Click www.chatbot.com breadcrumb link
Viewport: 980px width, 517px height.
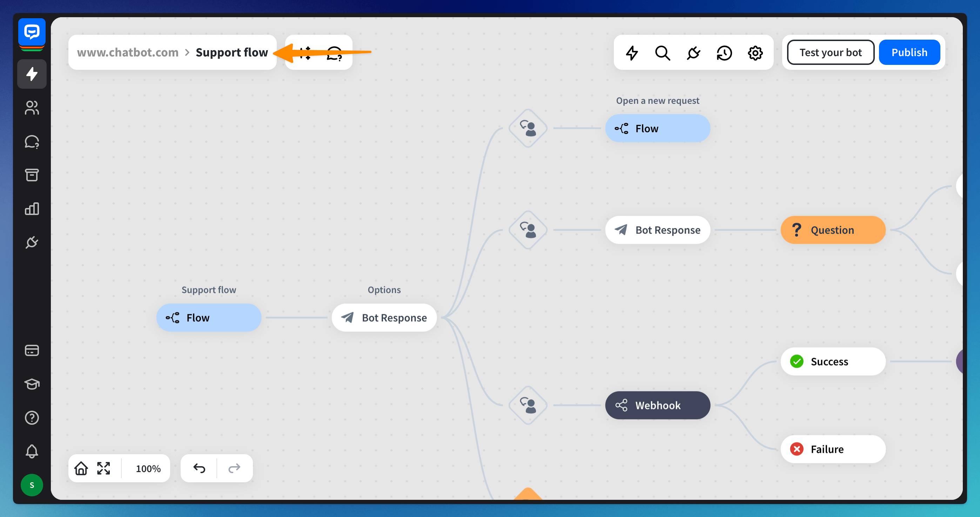127,53
